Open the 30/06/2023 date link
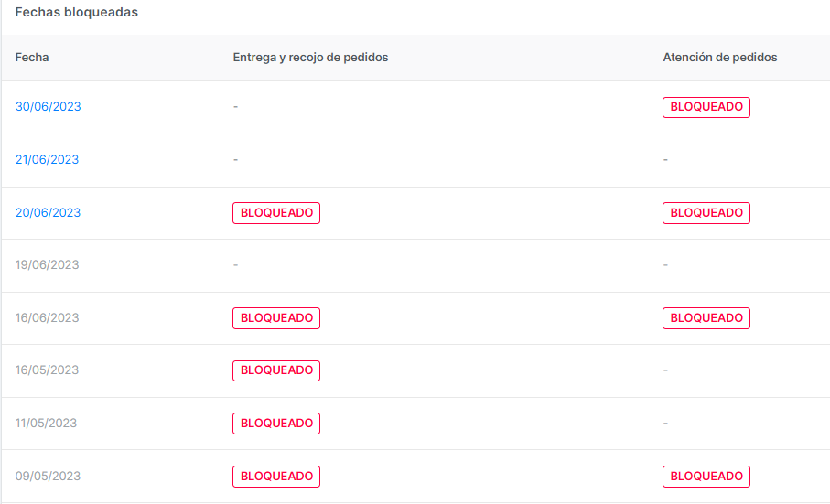 pos(48,107)
